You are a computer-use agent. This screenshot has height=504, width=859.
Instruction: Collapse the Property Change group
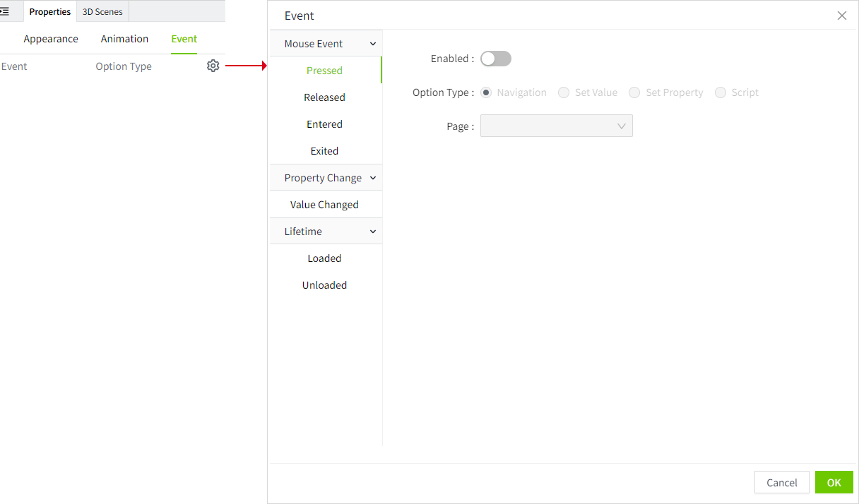coord(372,178)
